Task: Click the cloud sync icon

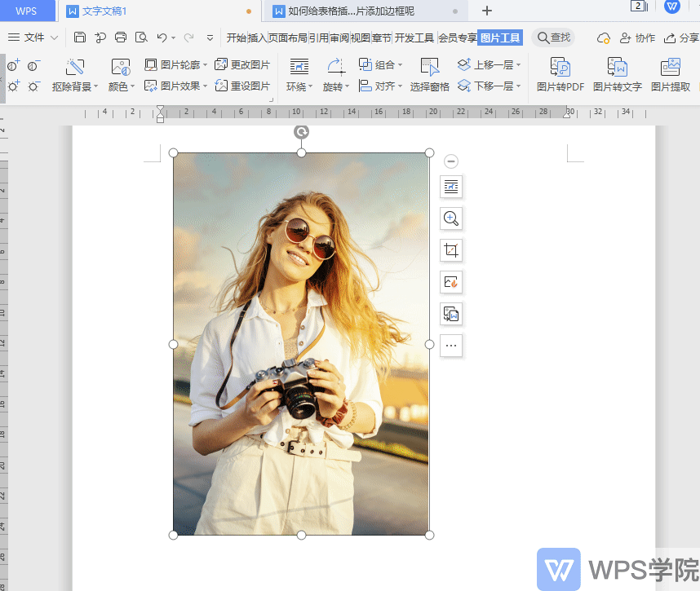Action: coord(604,38)
